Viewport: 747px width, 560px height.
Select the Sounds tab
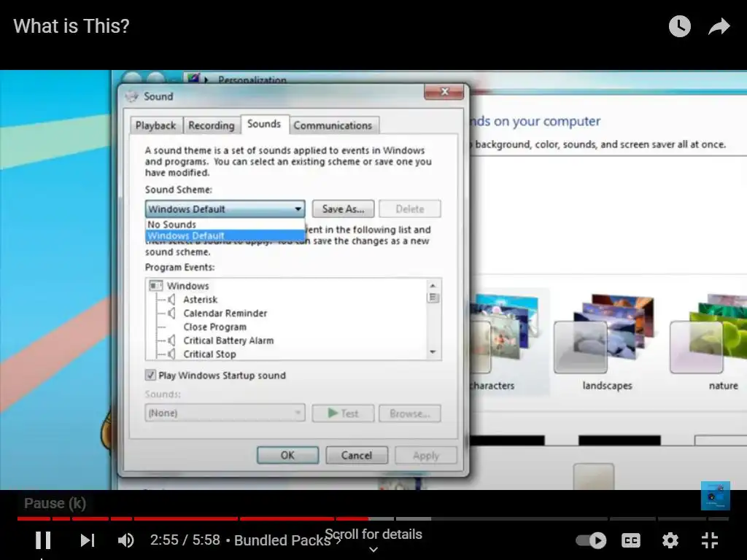[x=264, y=124]
